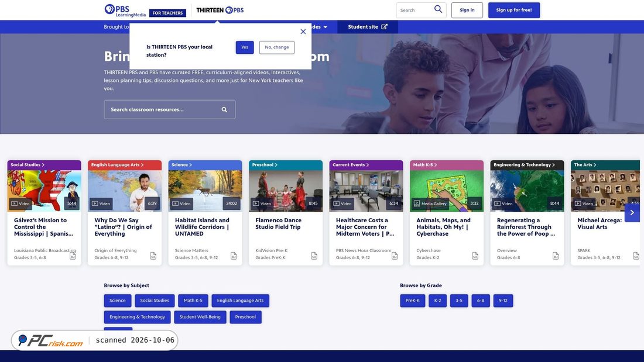Browse by subject: Science
This screenshot has width=644, height=362.
tap(118, 301)
